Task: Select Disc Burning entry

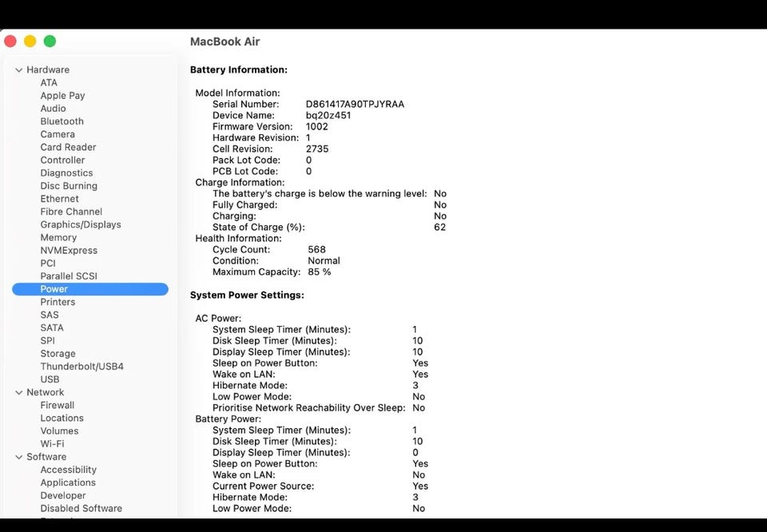Action: pos(69,186)
